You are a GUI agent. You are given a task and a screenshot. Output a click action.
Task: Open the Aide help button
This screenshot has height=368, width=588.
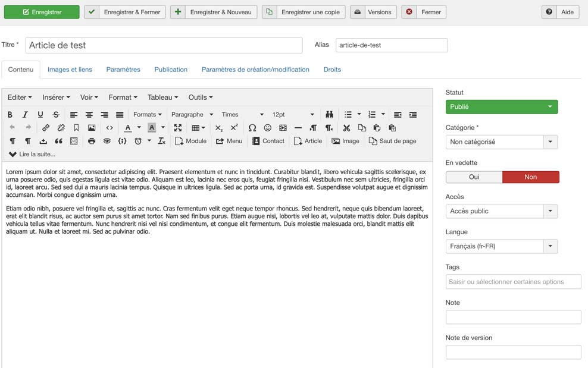tap(560, 12)
